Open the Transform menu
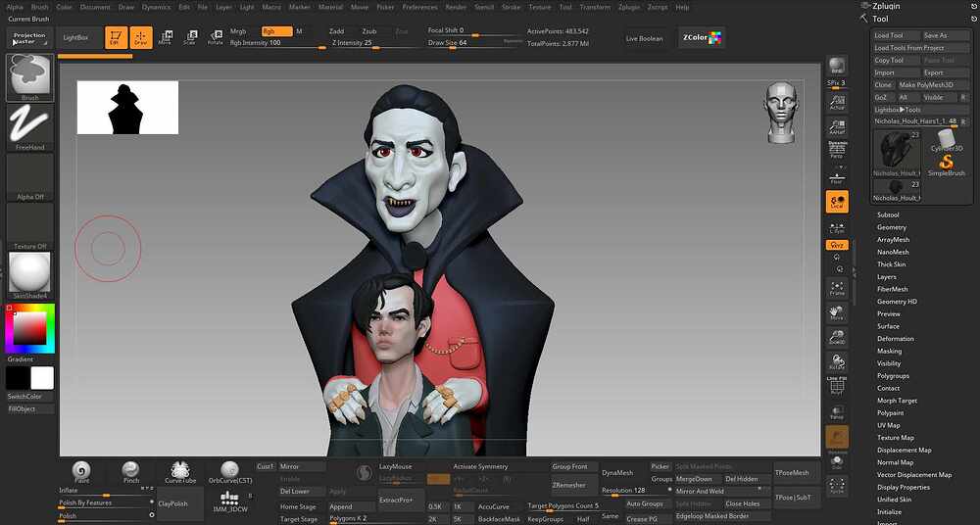Viewport: 980px width, 525px height. (595, 7)
